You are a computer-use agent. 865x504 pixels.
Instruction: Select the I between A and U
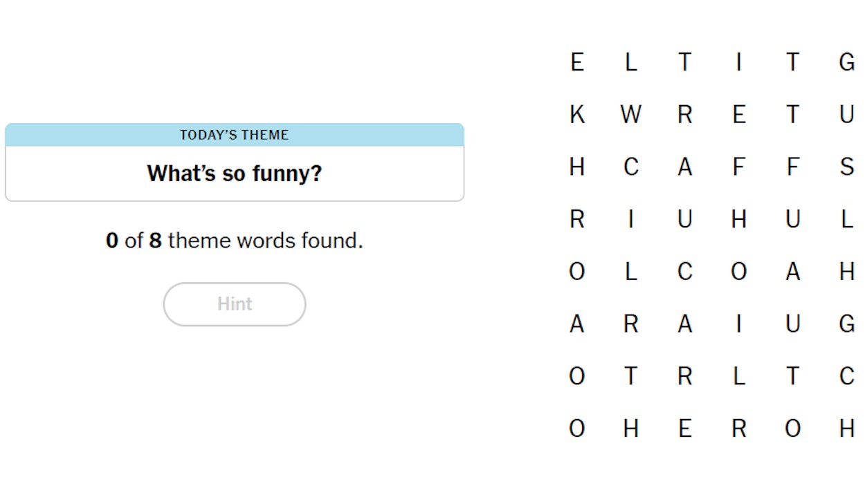pyautogui.click(x=738, y=324)
